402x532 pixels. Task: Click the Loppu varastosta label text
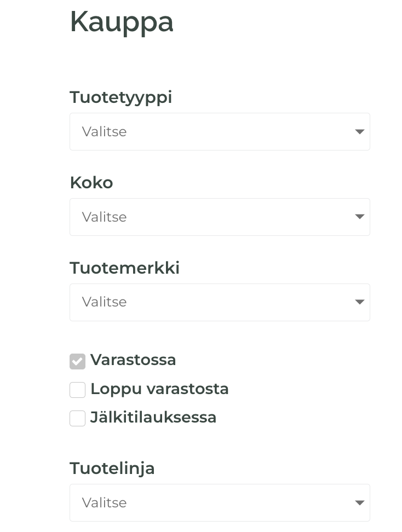[x=159, y=389]
